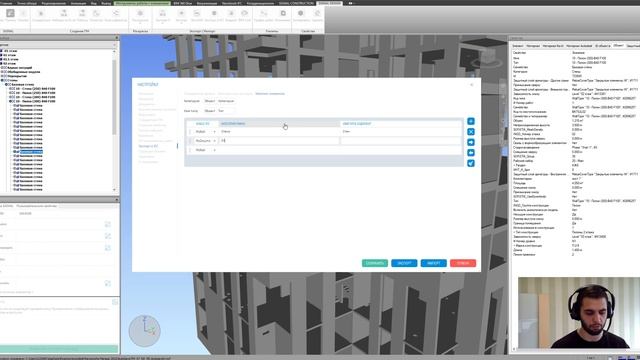
Task: Click the green highlighted ribbon tab
Action: (142, 3)
